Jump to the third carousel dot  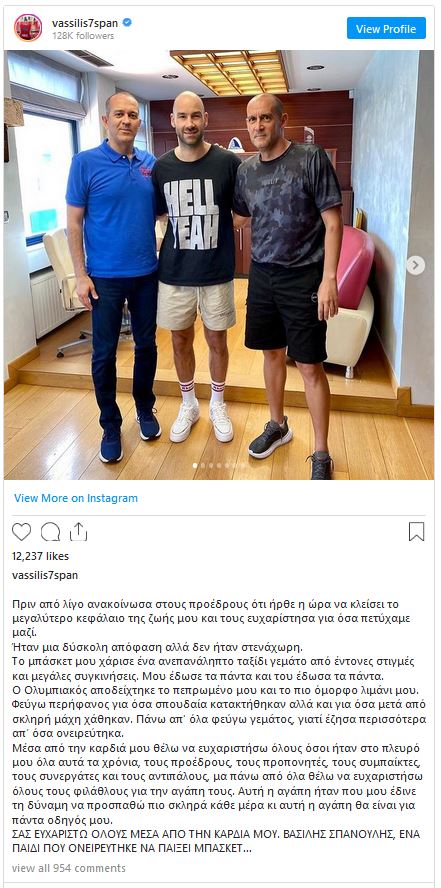coord(211,466)
